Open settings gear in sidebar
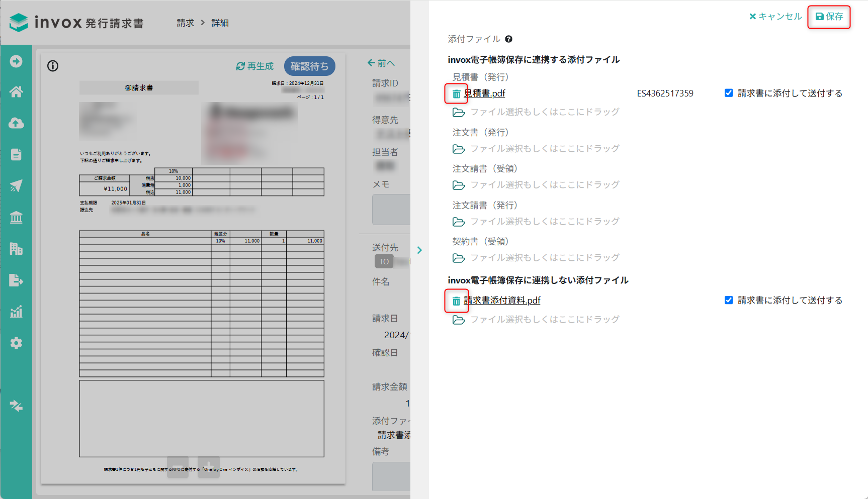 click(16, 343)
